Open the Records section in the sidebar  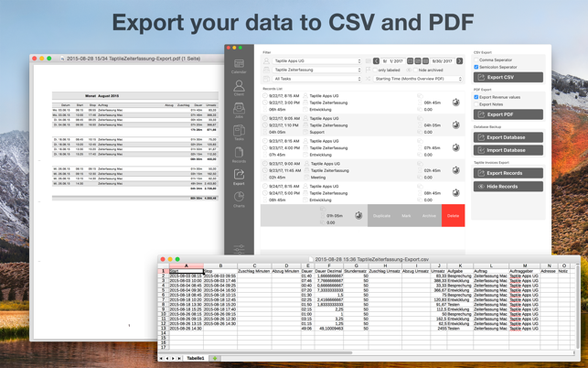pyautogui.click(x=239, y=155)
